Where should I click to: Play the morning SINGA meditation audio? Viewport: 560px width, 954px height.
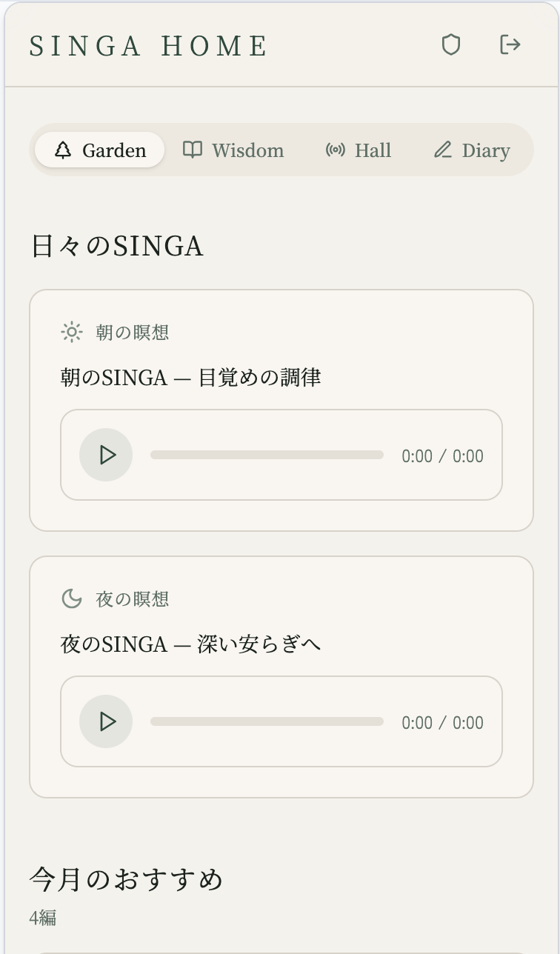tap(106, 455)
